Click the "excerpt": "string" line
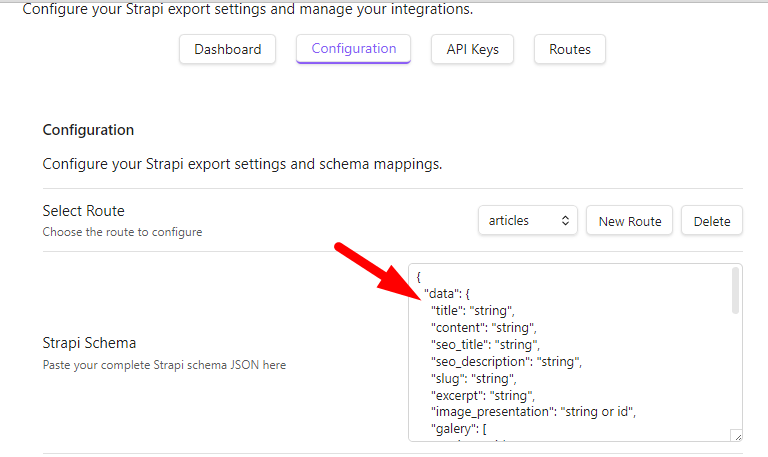Viewport: 768px width, 457px height. pyautogui.click(x=482, y=395)
